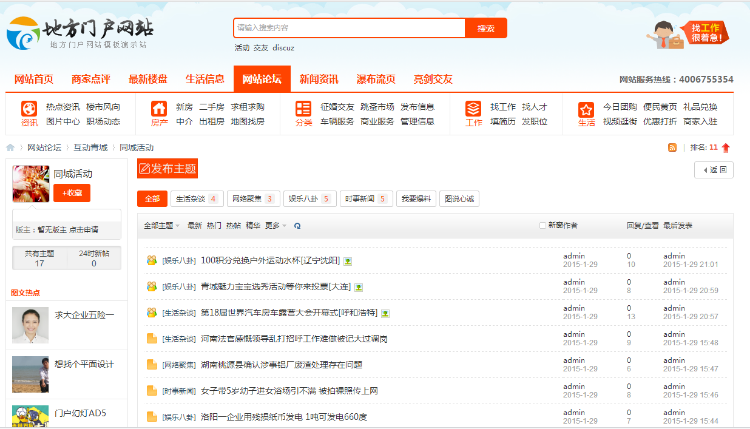Screen dimensions: 750x429
Task: Click the group icon of the 青城魅力宝宝 thread
Action: click(152, 286)
